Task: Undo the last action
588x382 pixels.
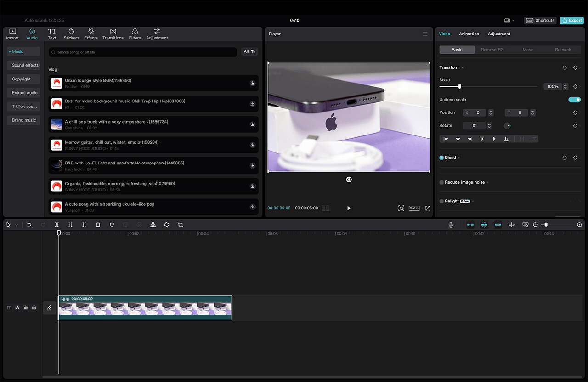Action: 29,225
